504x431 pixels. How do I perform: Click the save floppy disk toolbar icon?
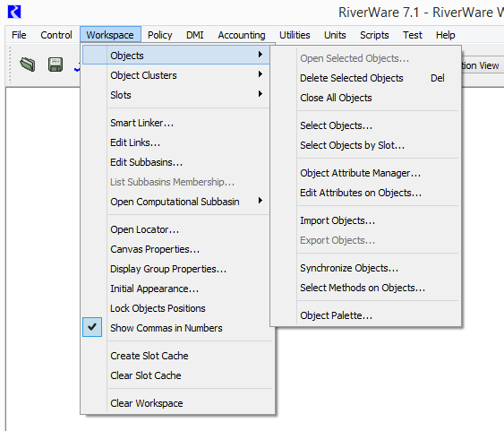[x=56, y=65]
